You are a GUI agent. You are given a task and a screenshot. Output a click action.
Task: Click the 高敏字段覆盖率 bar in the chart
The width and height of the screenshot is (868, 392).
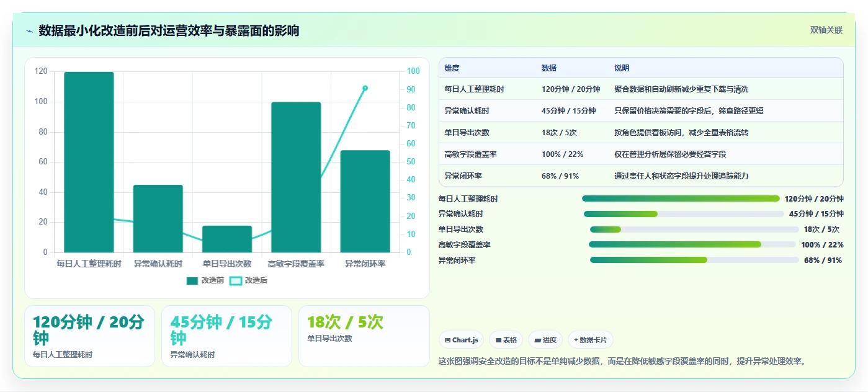pyautogui.click(x=296, y=177)
